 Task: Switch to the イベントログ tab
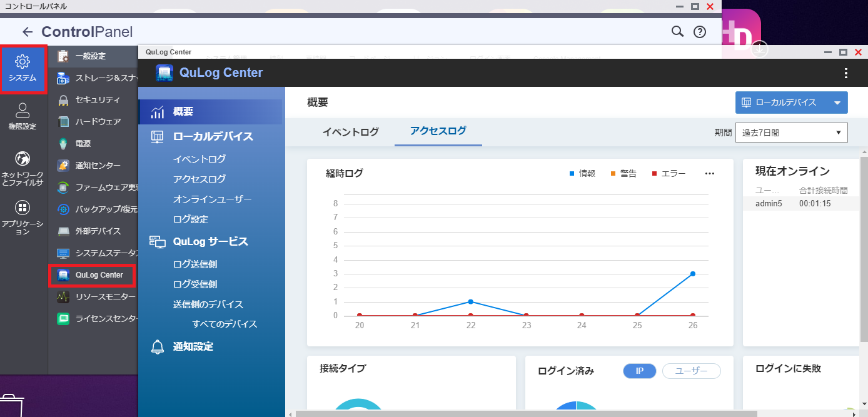tap(351, 132)
